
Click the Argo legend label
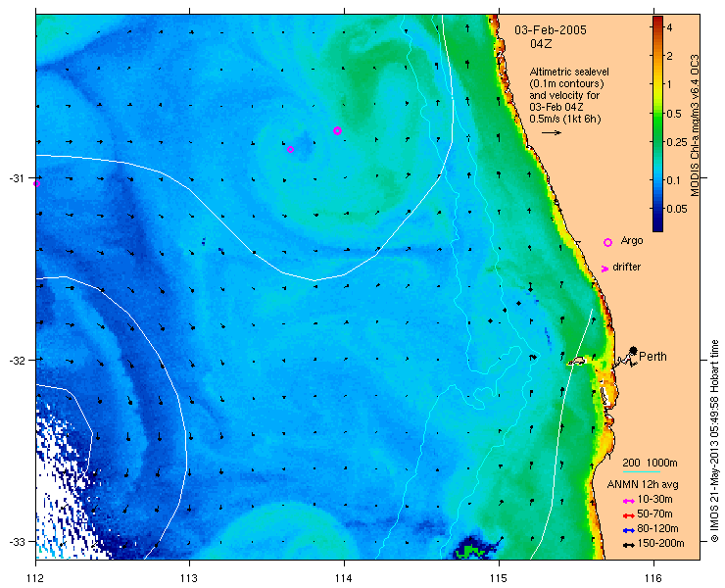pyautogui.click(x=632, y=240)
